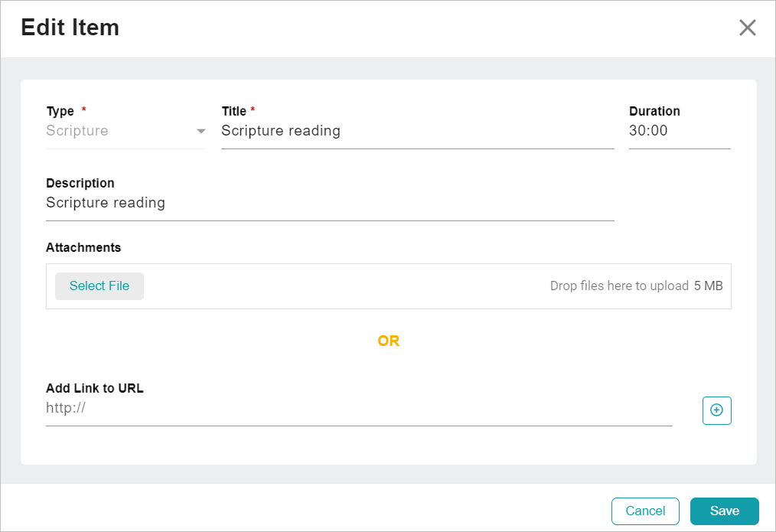Viewport: 776px width, 532px height.
Task: Focus the http:// URL input field
Action: tap(358, 409)
